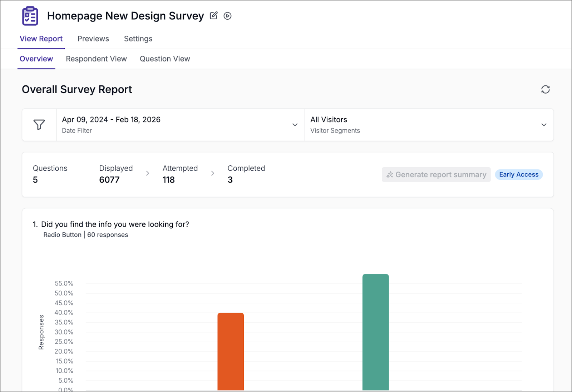Click the Early Access badge
The image size is (572, 392).
[x=519, y=174]
